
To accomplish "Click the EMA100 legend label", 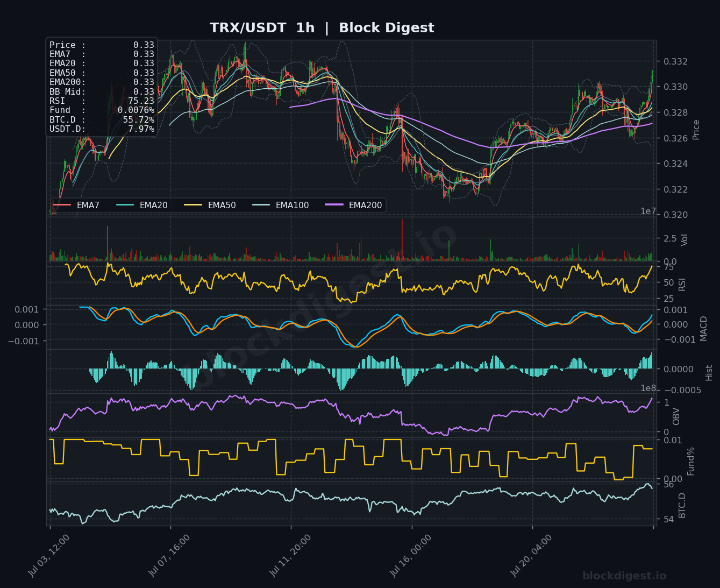I will tap(292, 206).
